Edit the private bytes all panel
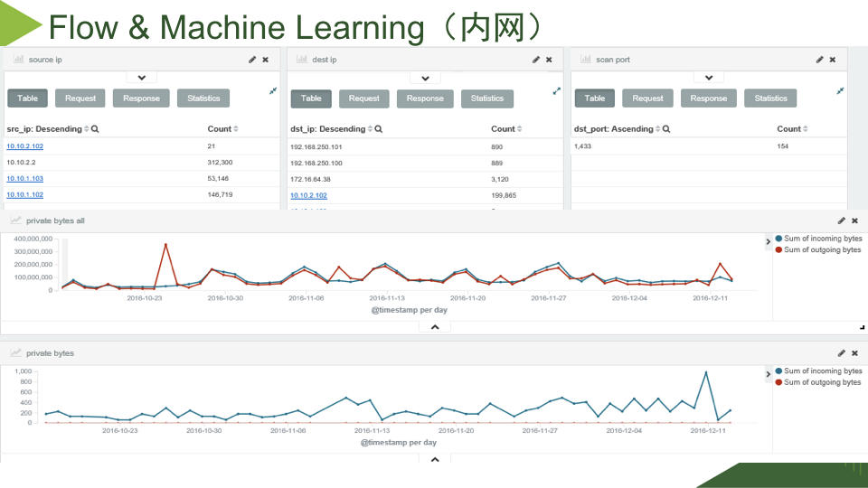 click(x=842, y=221)
